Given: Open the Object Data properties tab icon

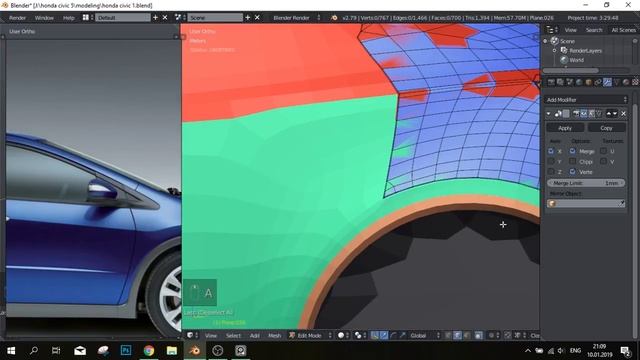Looking at the screenshot, I should pos(617,82).
